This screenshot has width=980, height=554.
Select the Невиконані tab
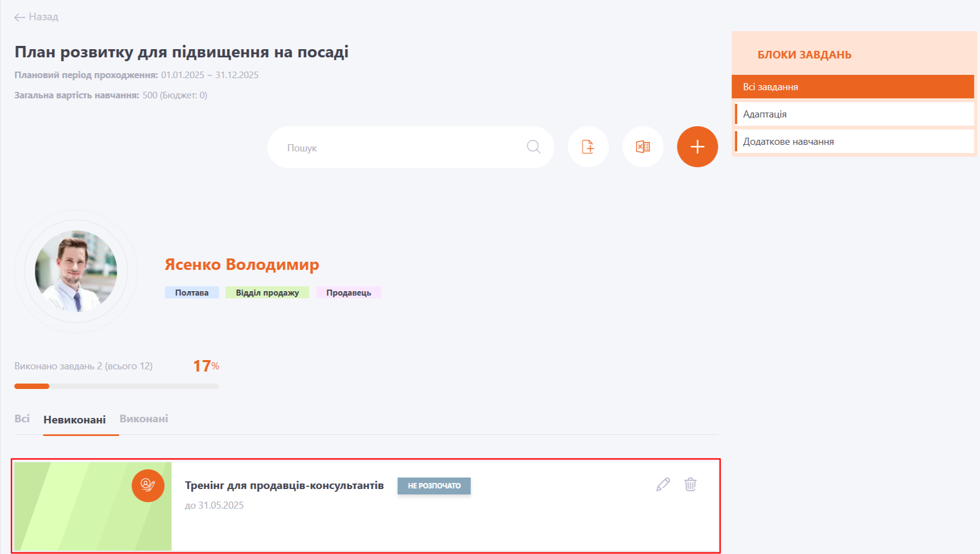[75, 420]
